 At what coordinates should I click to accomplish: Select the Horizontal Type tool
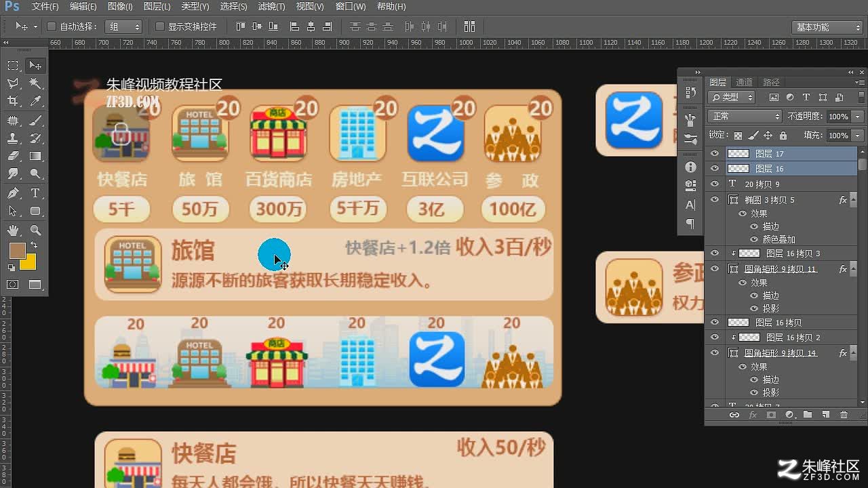(35, 193)
